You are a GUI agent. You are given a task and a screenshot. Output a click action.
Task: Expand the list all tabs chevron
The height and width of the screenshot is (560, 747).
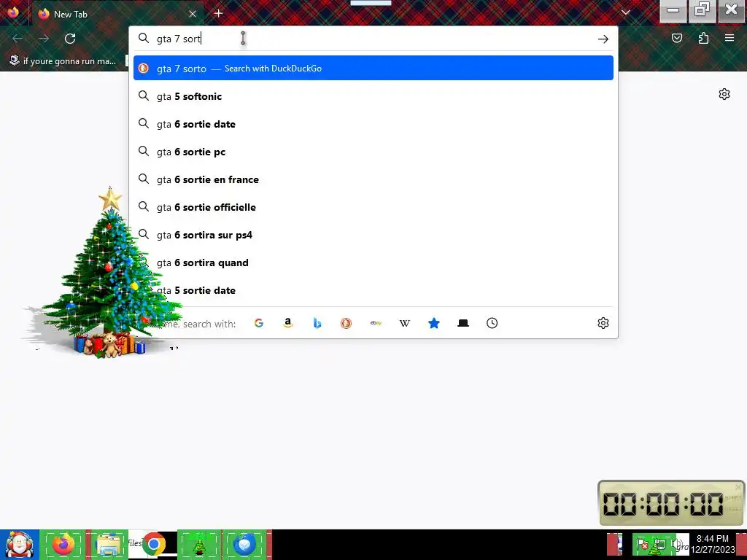click(626, 13)
